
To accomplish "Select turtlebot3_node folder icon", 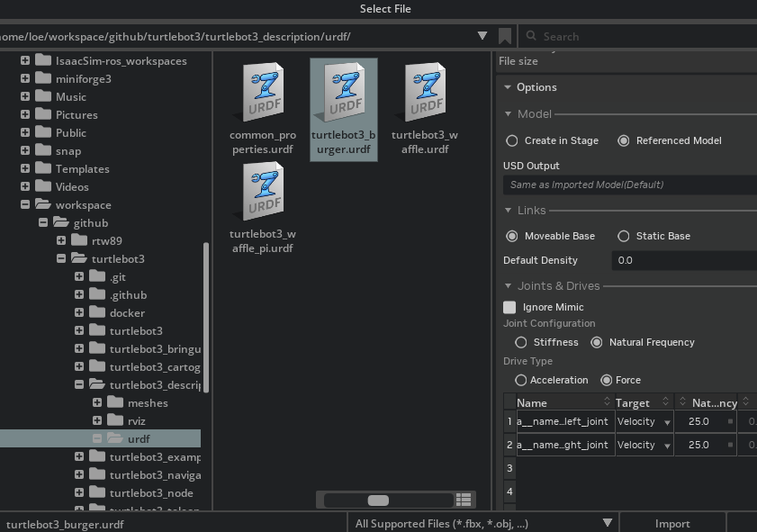I will (x=97, y=491).
